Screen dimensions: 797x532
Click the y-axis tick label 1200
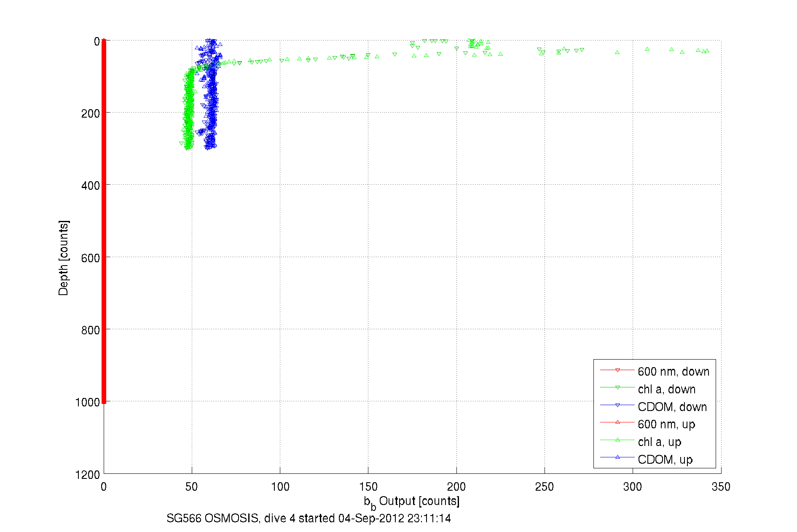point(88,475)
